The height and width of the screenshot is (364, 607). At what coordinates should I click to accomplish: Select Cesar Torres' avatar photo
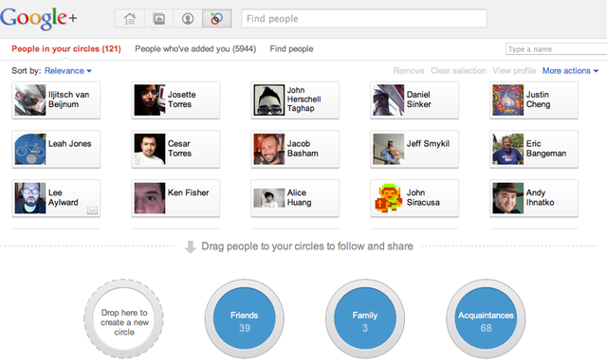click(x=150, y=150)
